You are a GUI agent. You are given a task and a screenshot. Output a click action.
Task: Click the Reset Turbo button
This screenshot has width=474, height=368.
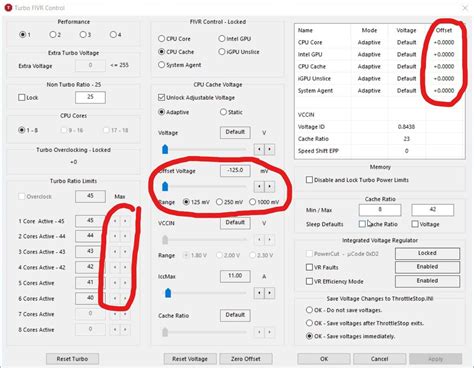pyautogui.click(x=72, y=359)
